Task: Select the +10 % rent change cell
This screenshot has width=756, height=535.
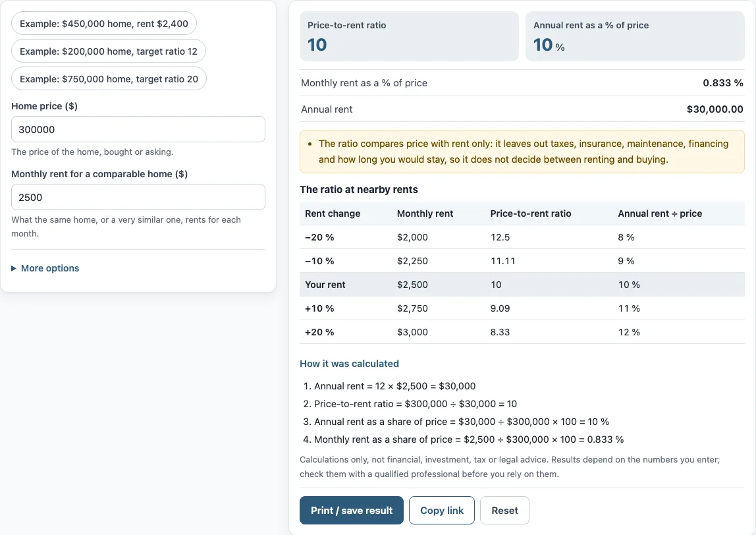Action: pyautogui.click(x=319, y=308)
